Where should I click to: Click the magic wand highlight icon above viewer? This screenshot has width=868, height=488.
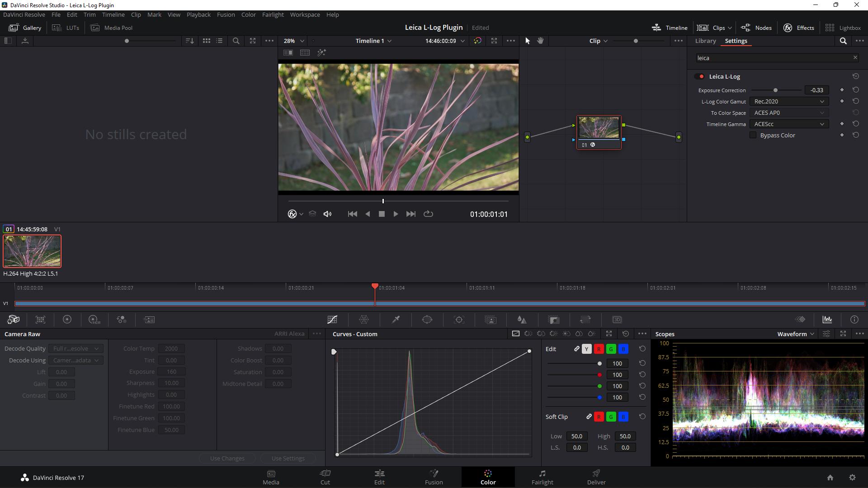tap(321, 53)
